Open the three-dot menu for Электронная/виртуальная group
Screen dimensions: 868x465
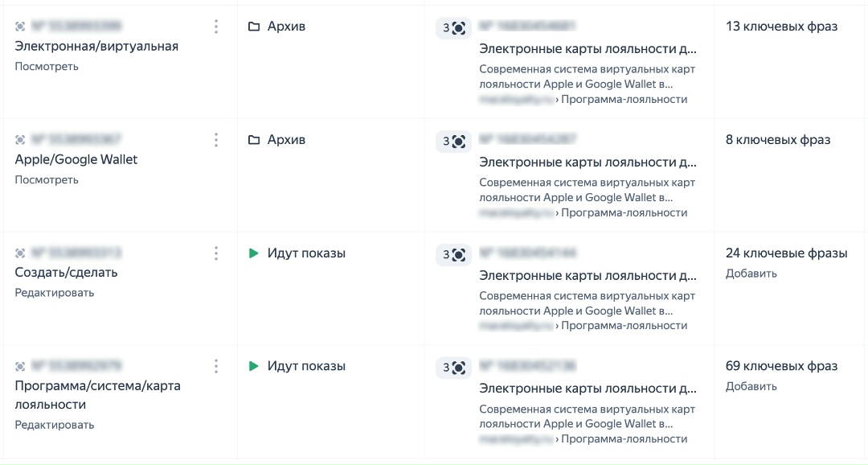[216, 27]
